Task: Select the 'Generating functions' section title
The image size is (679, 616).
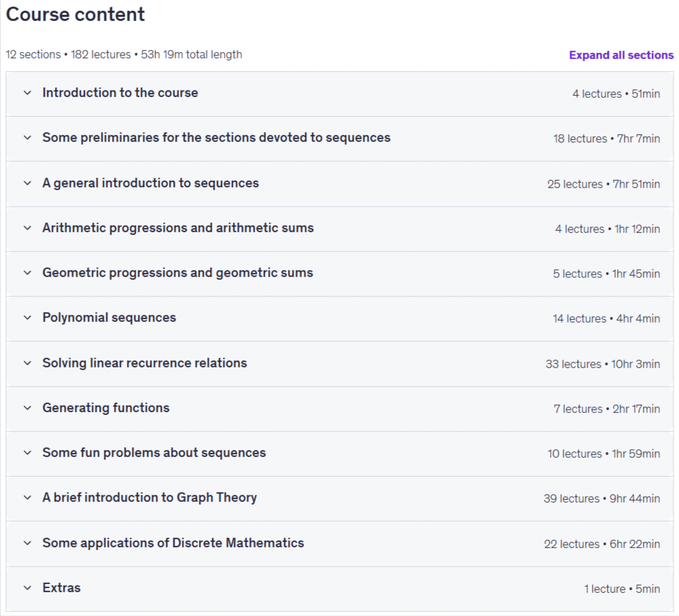Action: click(x=106, y=408)
